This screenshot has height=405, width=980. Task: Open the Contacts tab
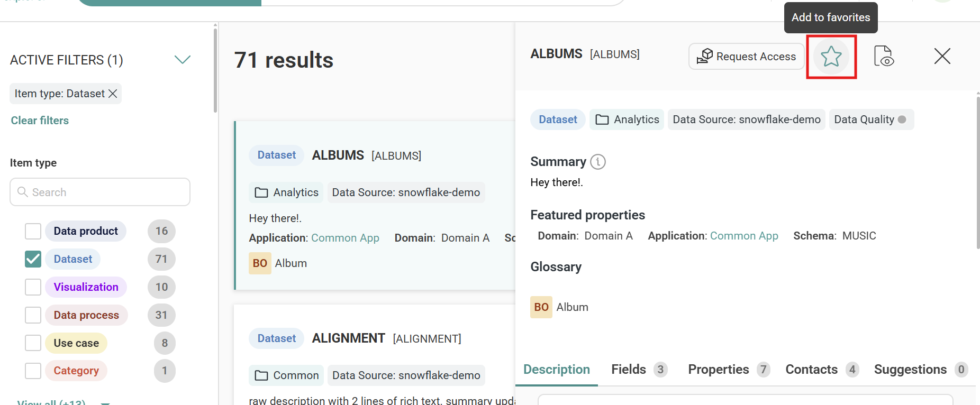point(811,369)
